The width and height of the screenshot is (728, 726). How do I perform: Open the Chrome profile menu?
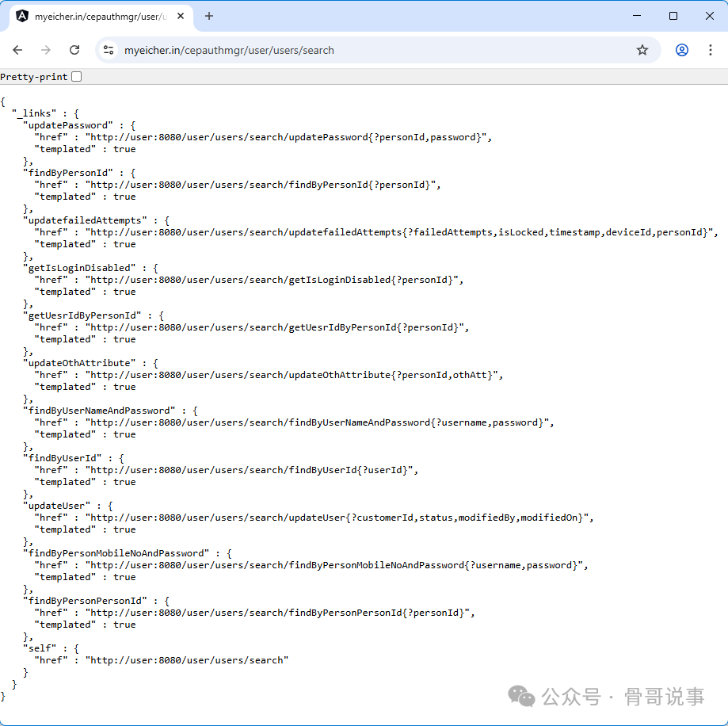coord(681,50)
